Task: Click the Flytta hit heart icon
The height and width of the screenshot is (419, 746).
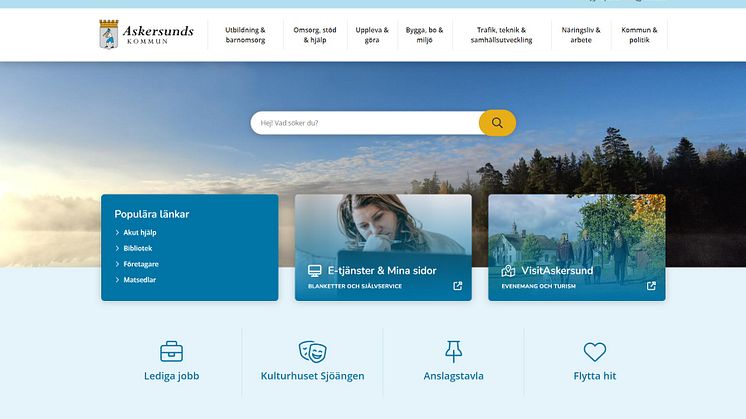Action: coord(595,352)
